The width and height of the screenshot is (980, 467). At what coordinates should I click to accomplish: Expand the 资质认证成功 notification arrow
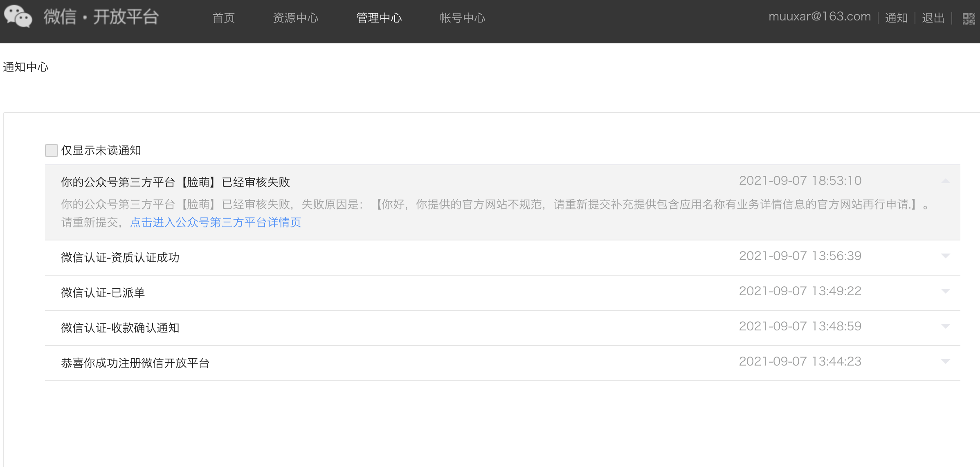point(945,256)
